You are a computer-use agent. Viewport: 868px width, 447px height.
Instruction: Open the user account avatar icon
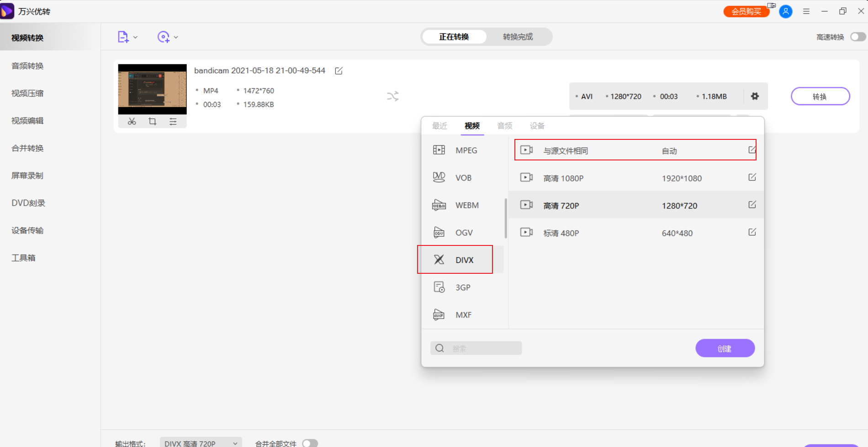click(785, 11)
